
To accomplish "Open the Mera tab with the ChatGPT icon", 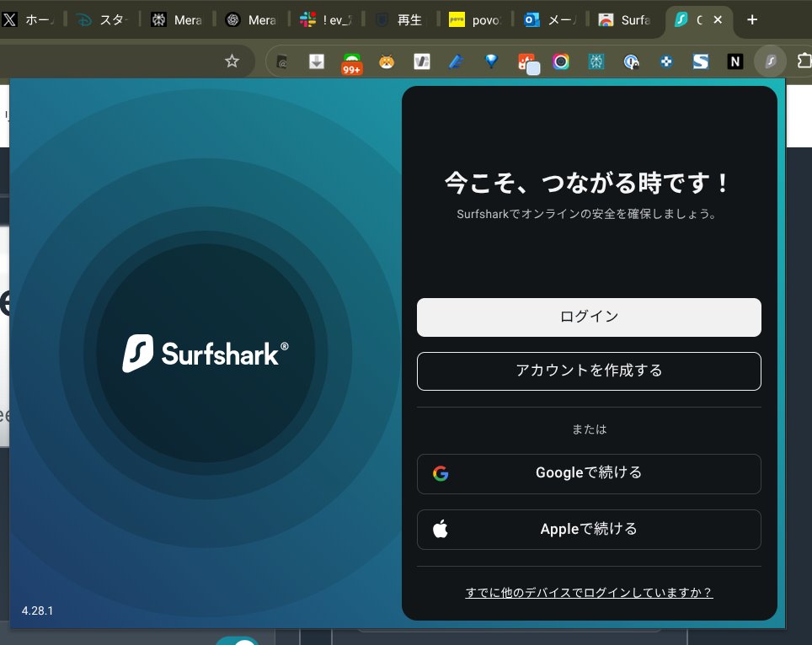I will point(251,20).
